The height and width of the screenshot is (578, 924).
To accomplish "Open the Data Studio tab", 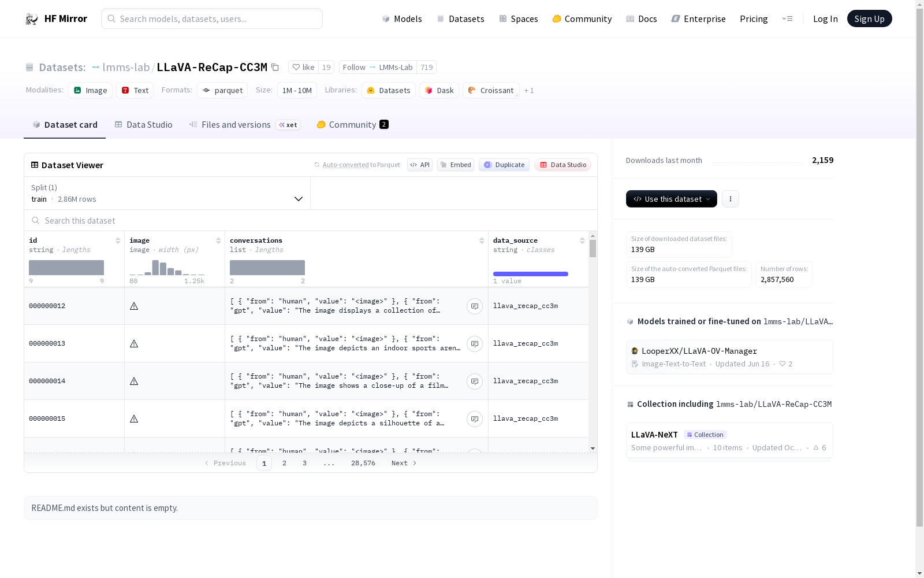I will coord(144,125).
